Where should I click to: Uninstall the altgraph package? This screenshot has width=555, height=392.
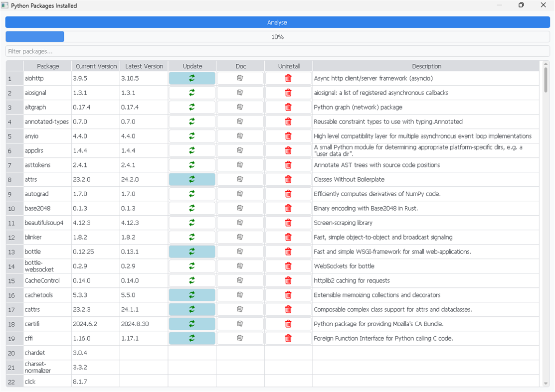click(x=288, y=107)
